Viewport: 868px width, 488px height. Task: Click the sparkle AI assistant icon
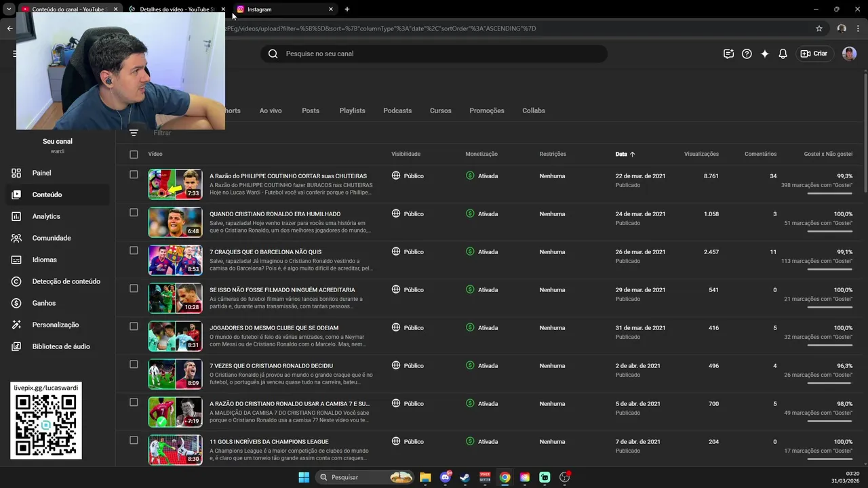765,54
